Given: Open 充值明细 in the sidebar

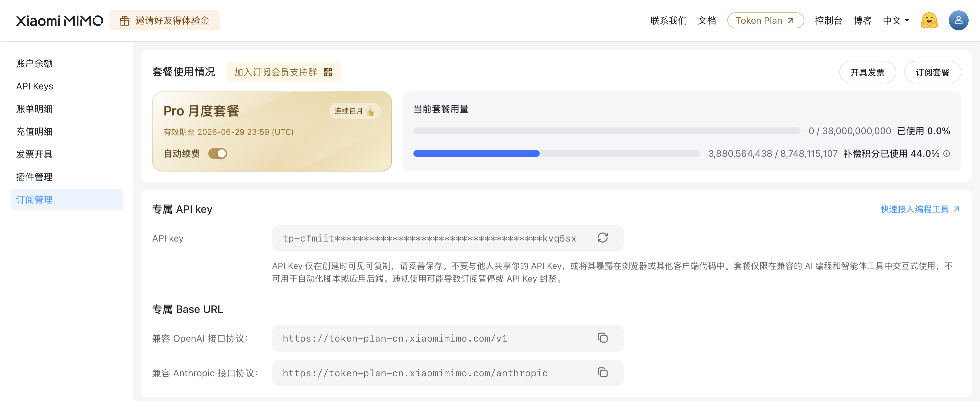Looking at the screenshot, I should pos(67,131).
